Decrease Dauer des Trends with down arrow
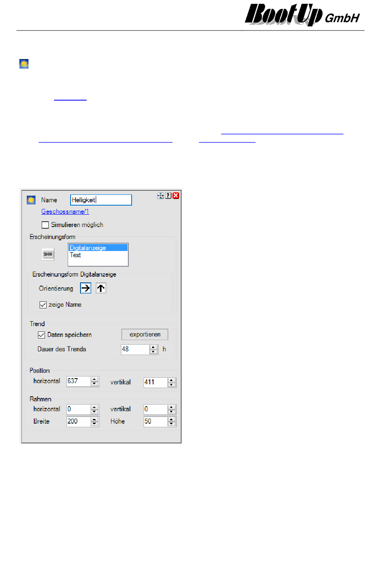This screenshot has width=392, height=573. click(153, 352)
